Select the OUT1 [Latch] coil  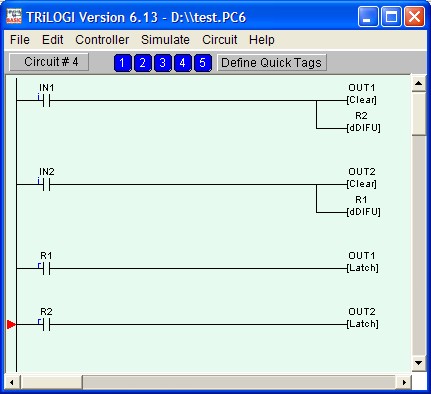[363, 268]
